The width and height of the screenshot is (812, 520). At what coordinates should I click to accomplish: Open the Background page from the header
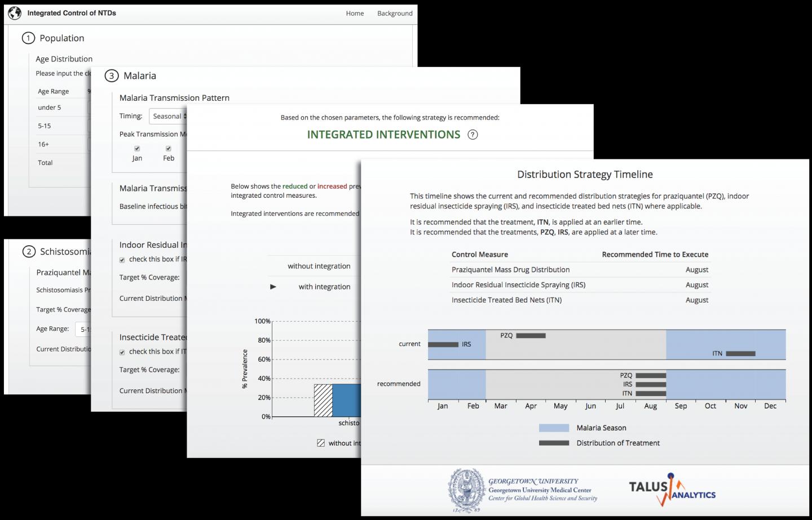point(395,13)
